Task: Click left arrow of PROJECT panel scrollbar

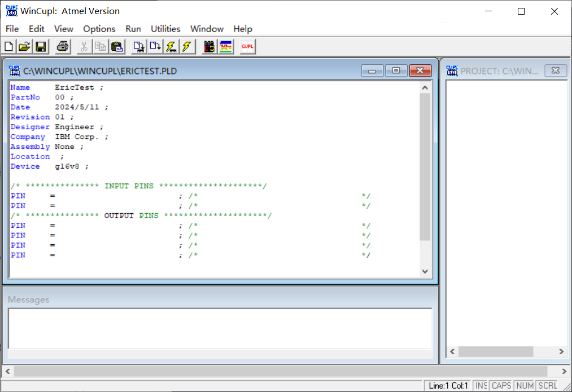Action: pyautogui.click(x=452, y=351)
